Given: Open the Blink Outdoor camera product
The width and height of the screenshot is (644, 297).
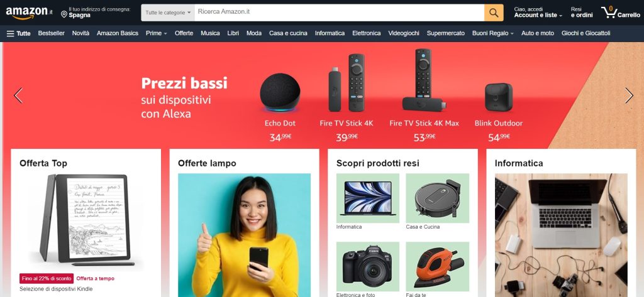Looking at the screenshot, I should [499, 97].
